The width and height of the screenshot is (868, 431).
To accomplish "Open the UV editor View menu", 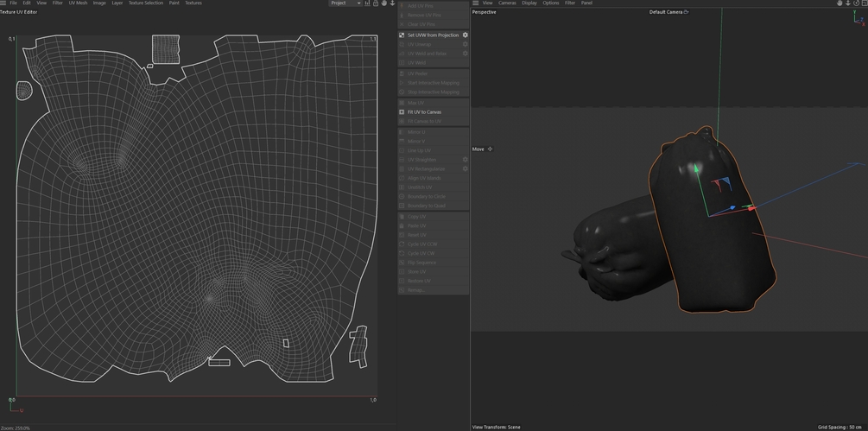I will 41,3.
